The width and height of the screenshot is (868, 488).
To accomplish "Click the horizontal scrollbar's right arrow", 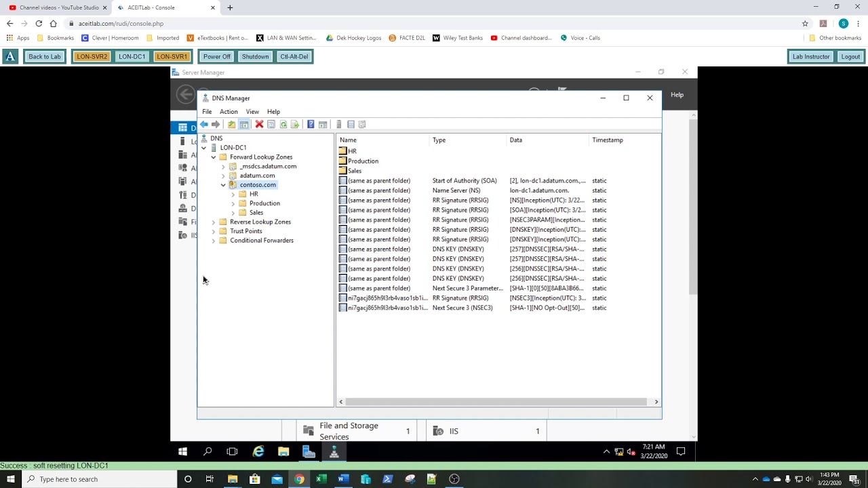I will pos(656,402).
